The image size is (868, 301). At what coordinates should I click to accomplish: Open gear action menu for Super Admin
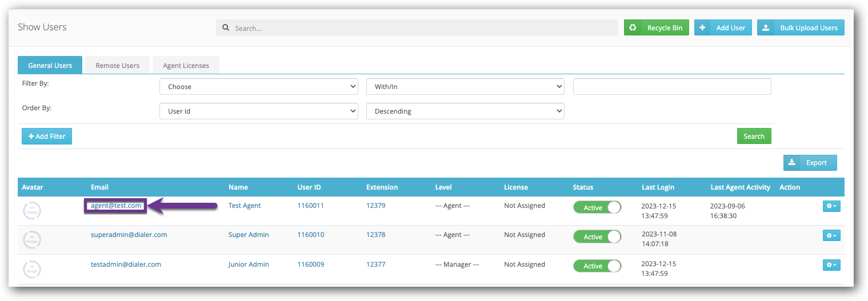(831, 235)
